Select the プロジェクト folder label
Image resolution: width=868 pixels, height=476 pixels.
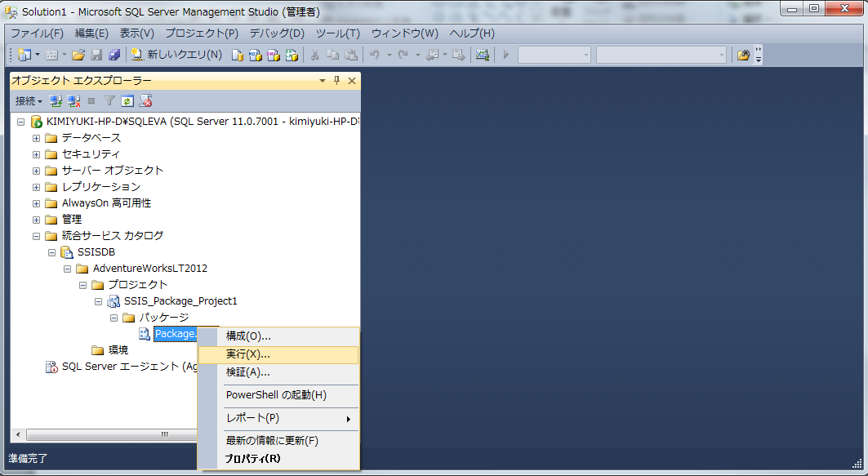click(137, 284)
